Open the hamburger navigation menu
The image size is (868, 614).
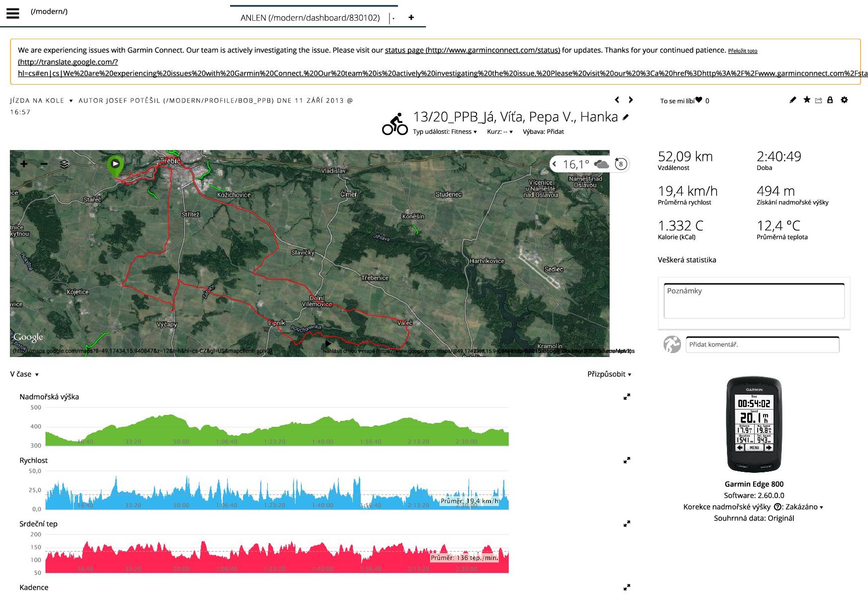pyautogui.click(x=13, y=13)
